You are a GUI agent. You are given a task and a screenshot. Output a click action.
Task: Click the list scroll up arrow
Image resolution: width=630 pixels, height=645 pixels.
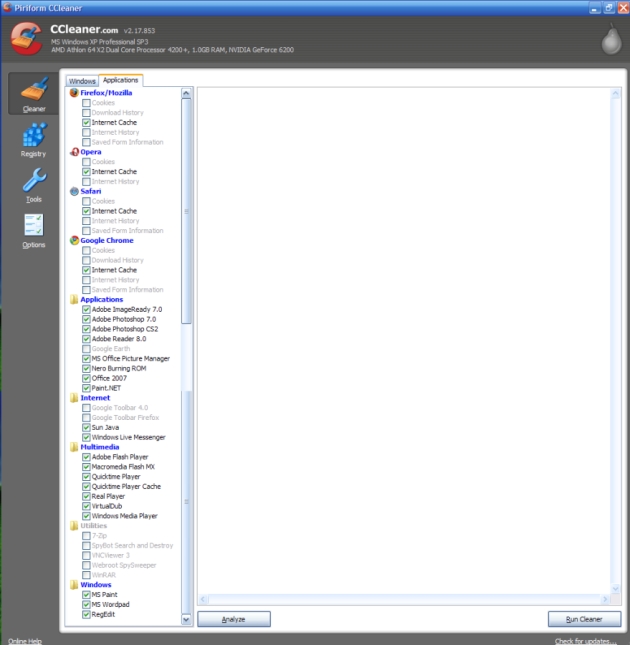coord(186,93)
